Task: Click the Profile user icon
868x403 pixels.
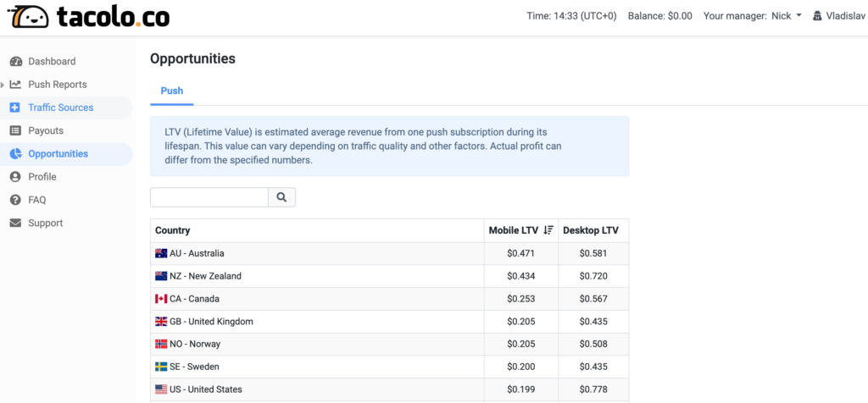Action: [15, 177]
